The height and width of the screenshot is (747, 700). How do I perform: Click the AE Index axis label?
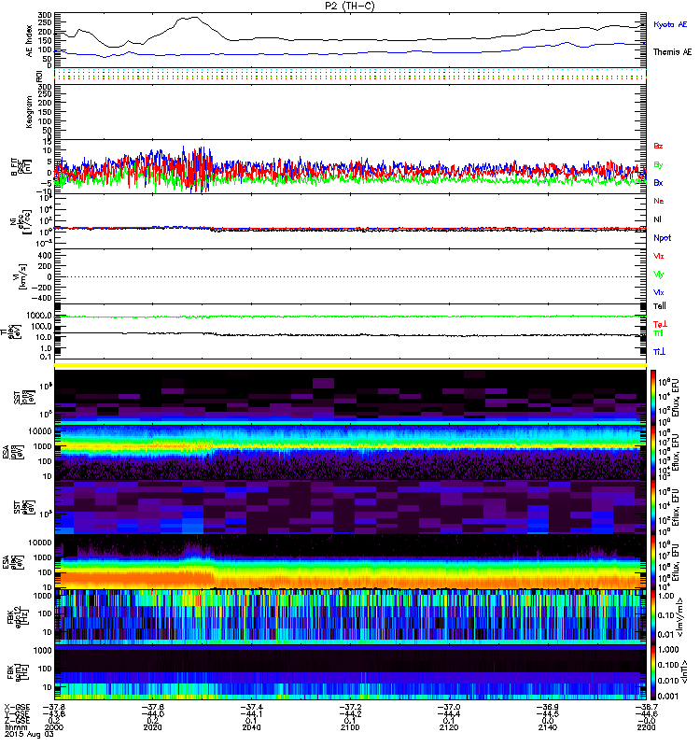(30, 41)
